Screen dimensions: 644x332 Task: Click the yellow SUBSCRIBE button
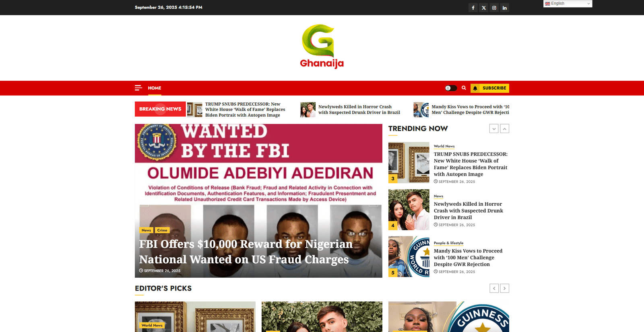tap(490, 88)
